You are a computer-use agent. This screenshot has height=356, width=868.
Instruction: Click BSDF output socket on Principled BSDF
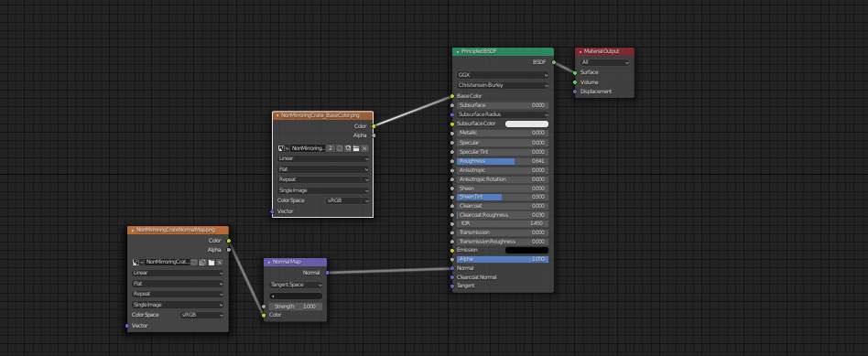pyautogui.click(x=554, y=62)
